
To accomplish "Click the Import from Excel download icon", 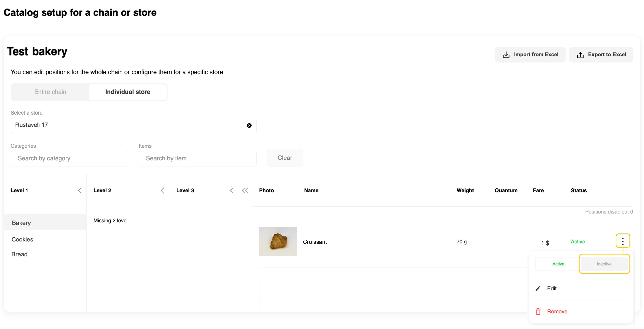I will [506, 55].
